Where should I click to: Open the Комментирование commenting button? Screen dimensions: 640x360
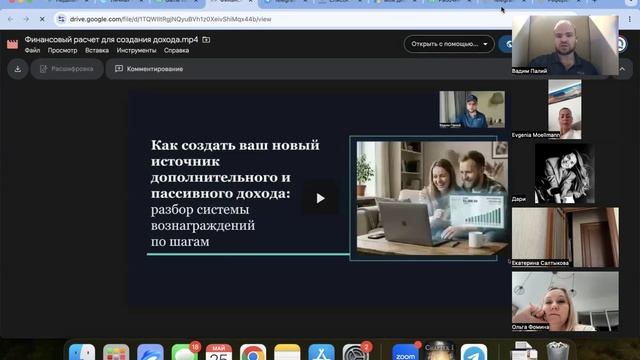click(x=149, y=69)
